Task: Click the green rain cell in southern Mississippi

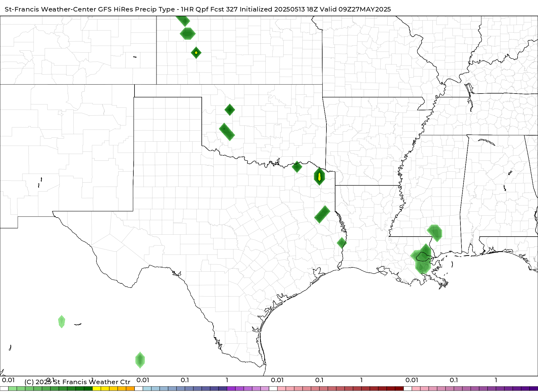Action: tap(435, 233)
